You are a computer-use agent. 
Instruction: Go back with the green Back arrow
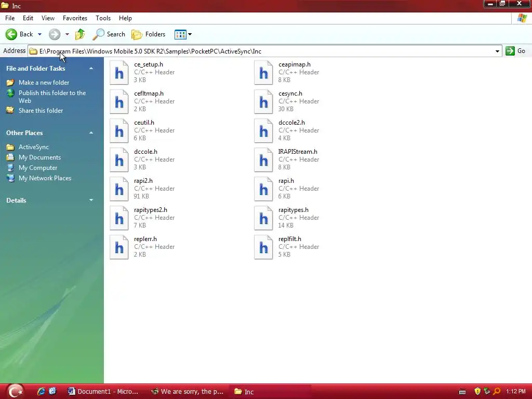pos(19,34)
